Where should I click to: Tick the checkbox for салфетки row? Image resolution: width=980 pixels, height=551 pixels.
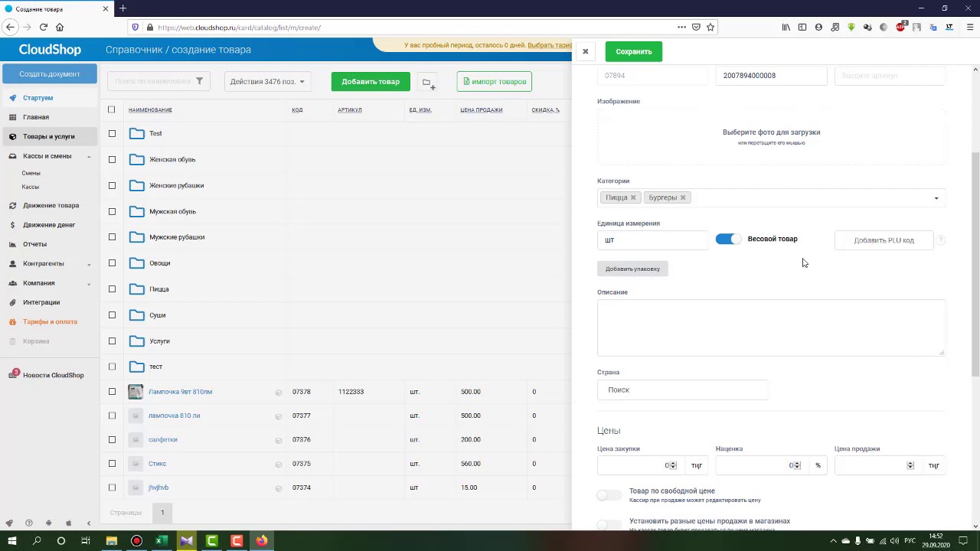(x=112, y=439)
